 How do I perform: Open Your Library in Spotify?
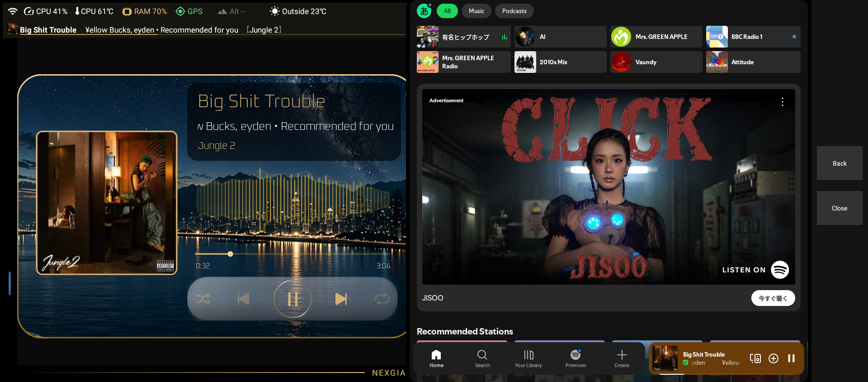click(x=528, y=358)
